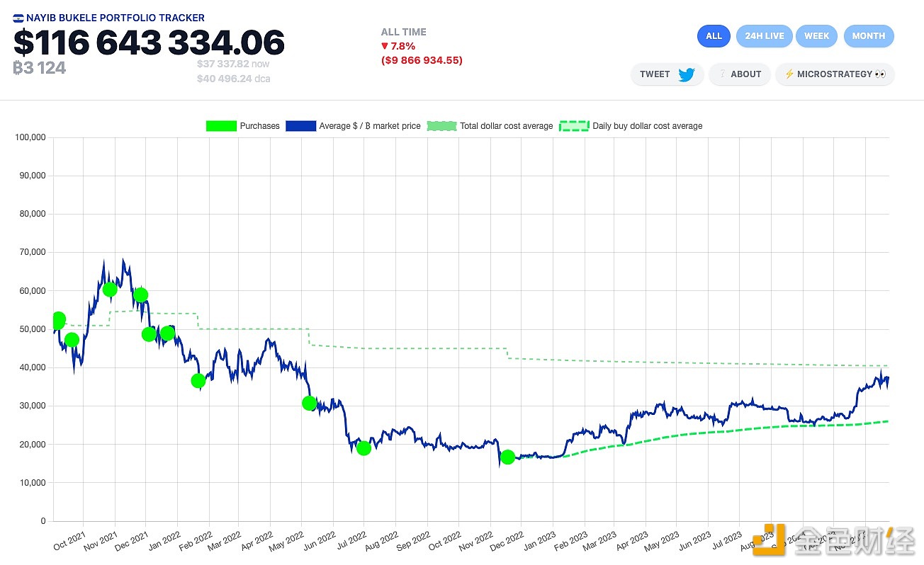Click the ₿3 124 bitcoin holdings figure

[x=40, y=68]
